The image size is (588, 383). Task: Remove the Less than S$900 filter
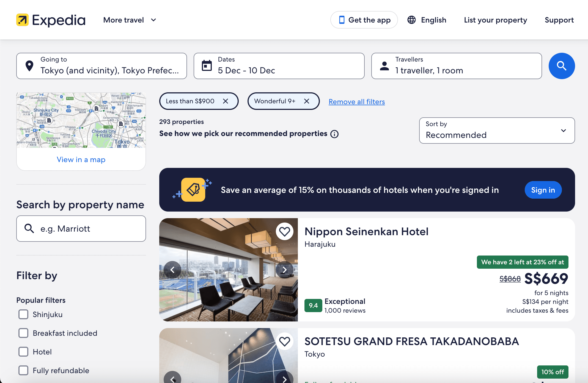point(226,101)
